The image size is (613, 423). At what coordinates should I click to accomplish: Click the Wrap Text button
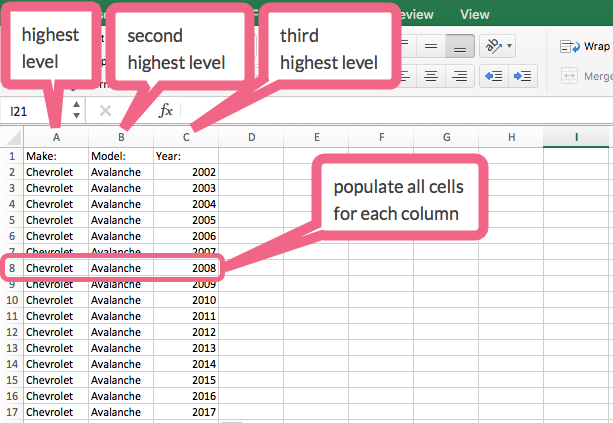click(585, 47)
